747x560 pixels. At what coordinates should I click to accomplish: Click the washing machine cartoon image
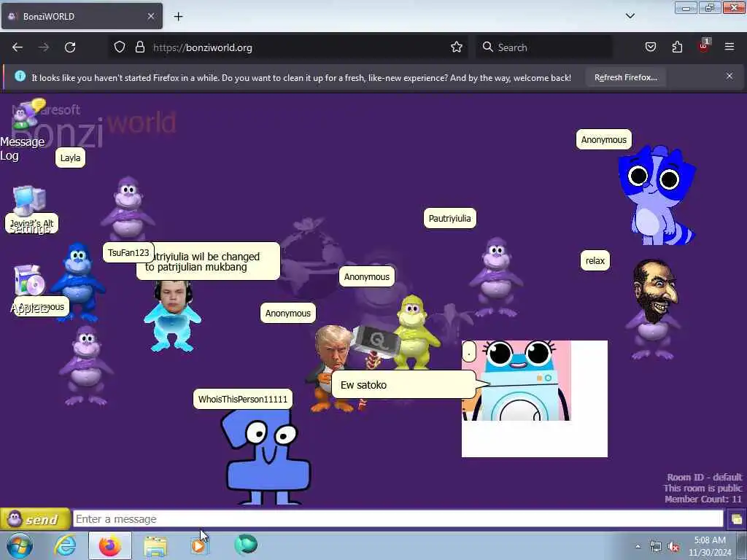click(x=516, y=380)
